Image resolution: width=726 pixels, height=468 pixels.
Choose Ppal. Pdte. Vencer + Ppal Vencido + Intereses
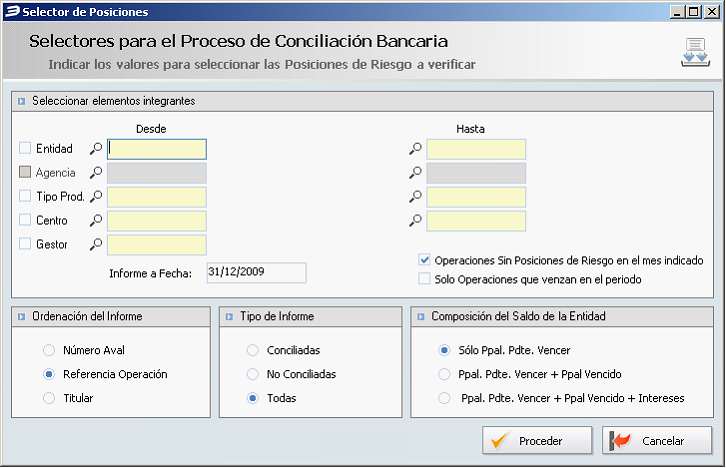click(444, 398)
